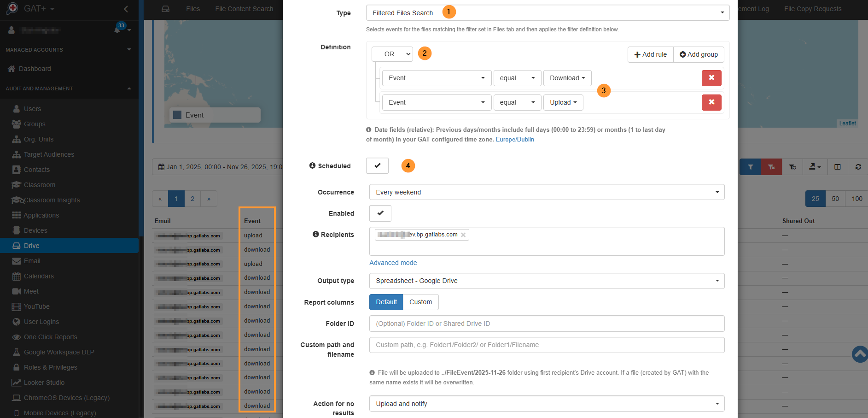Open the Advanced mode link

[393, 263]
